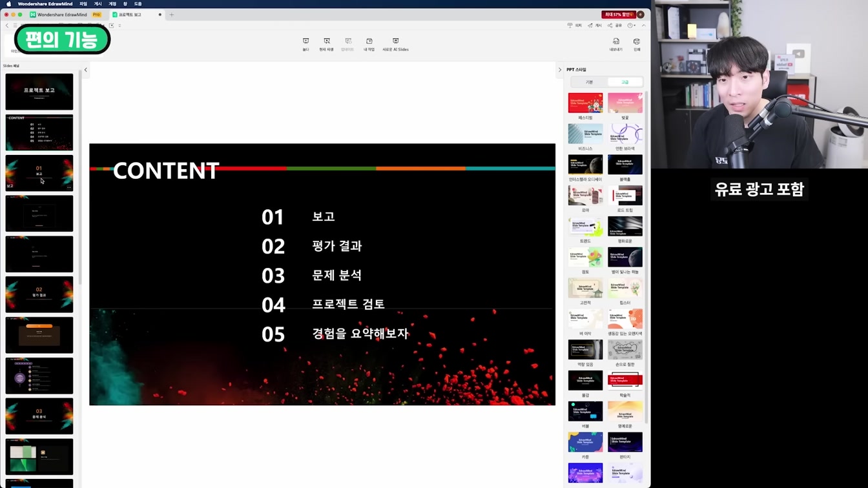This screenshot has height=488, width=868.
Task: Apply the 학술적 slide template
Action: pos(625,381)
